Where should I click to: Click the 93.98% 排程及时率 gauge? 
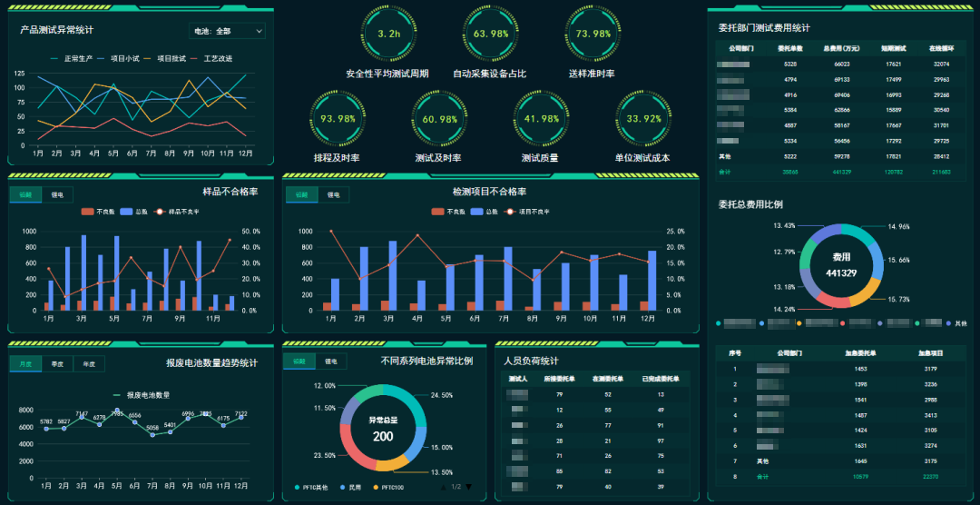(x=338, y=119)
